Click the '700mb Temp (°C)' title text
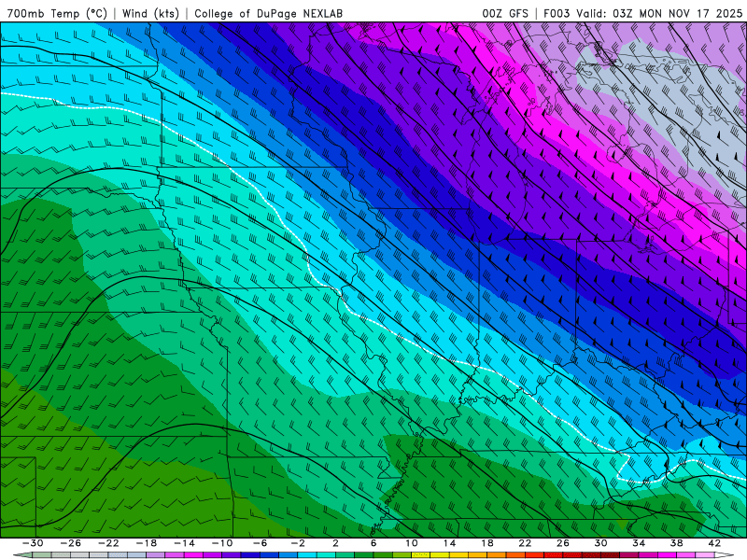This screenshot has height=560, width=747. pos(57,14)
